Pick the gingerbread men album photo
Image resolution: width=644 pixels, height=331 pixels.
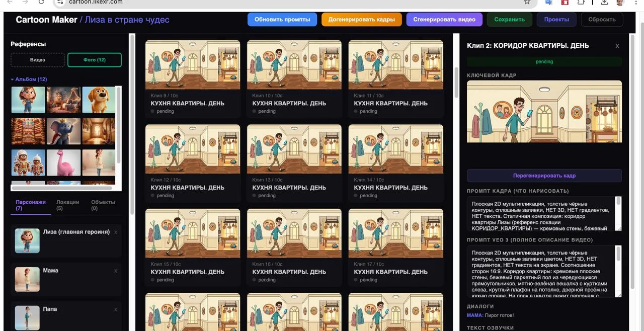(28, 162)
